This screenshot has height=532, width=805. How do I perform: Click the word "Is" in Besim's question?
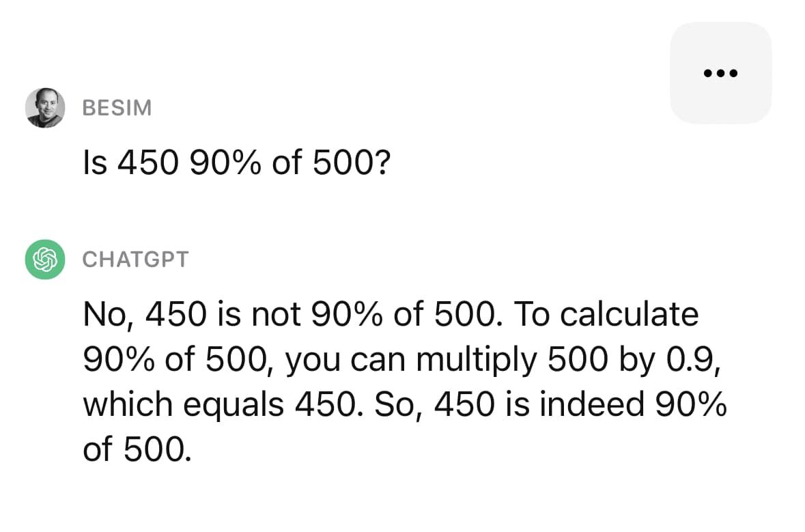[95, 163]
